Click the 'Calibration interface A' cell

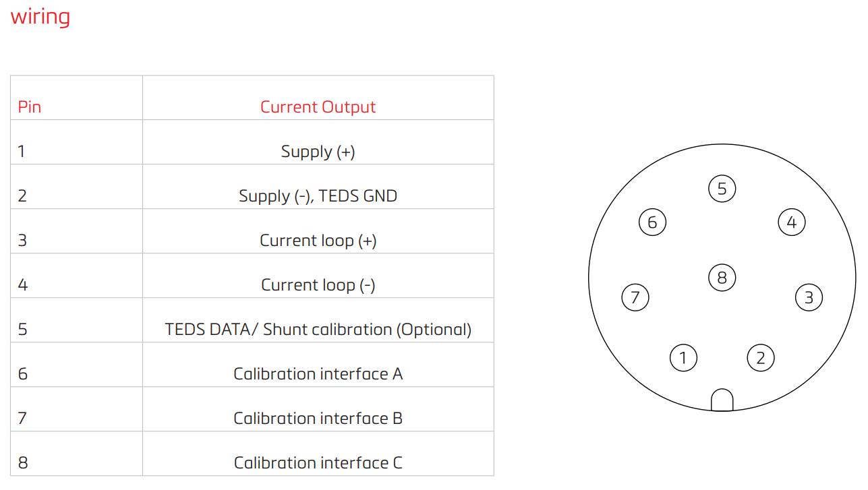pos(318,374)
